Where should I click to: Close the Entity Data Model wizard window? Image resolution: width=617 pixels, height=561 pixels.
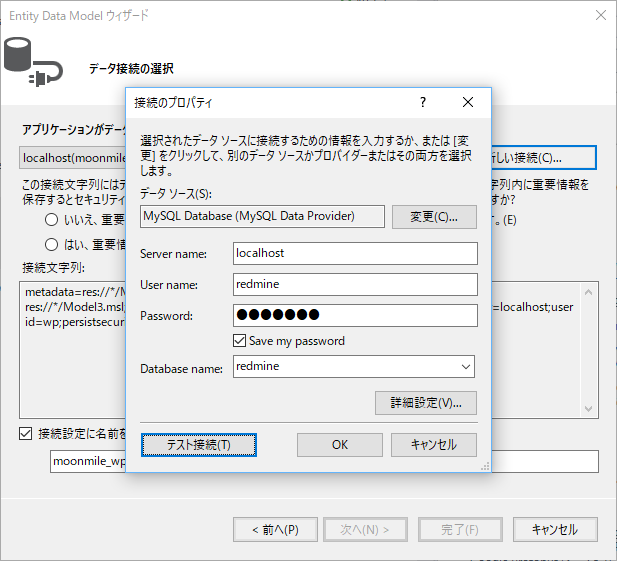click(x=599, y=15)
